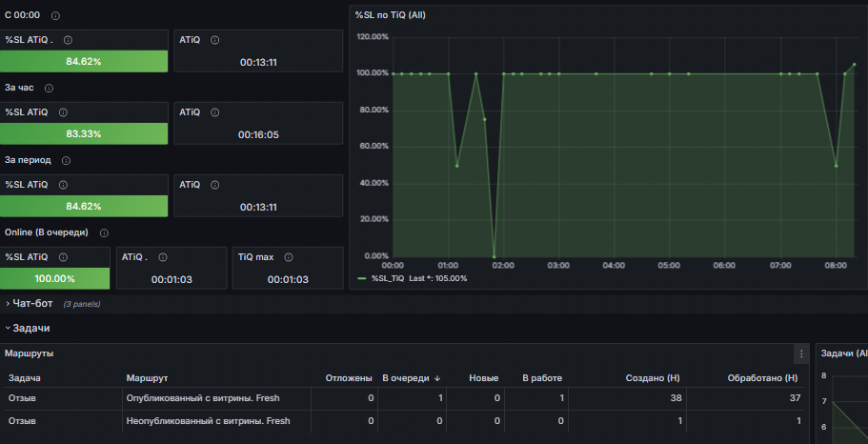Collapse the "Задачи" row section

tap(30, 328)
